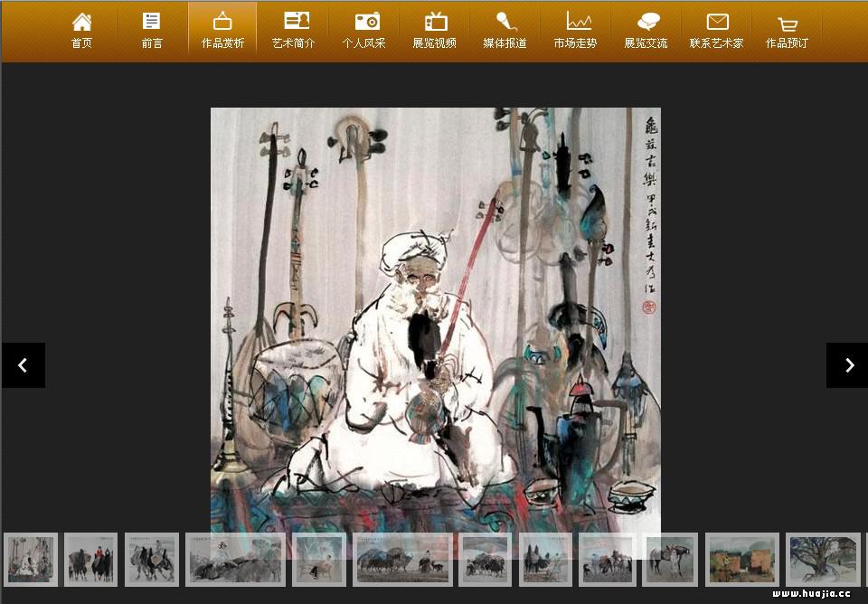This screenshot has width=868, height=604.
Task: Click the 联系艺术家 envelope icon
Action: 717,22
